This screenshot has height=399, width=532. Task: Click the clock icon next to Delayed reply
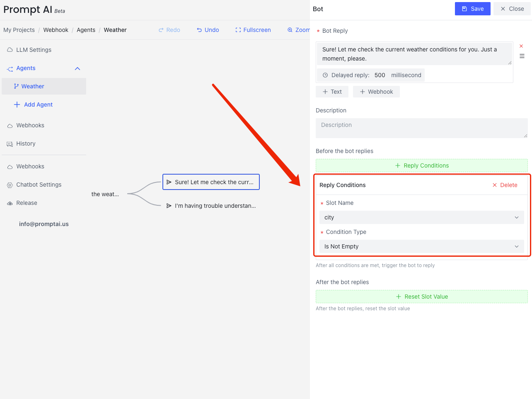pos(325,75)
